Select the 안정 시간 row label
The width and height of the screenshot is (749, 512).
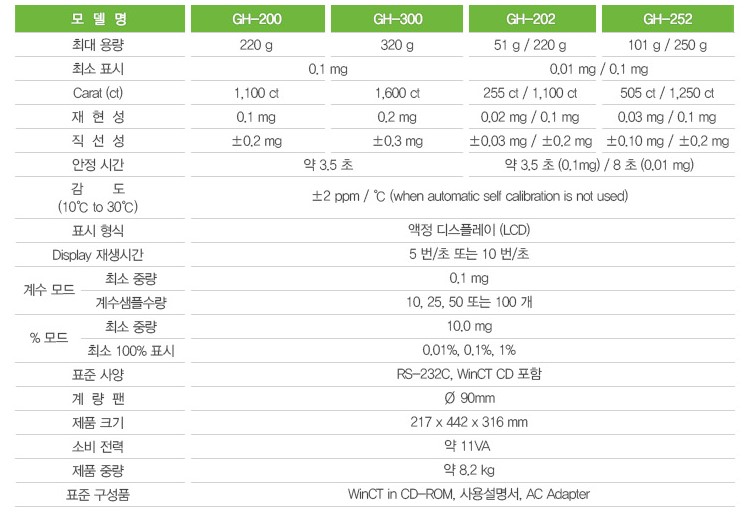(98, 165)
